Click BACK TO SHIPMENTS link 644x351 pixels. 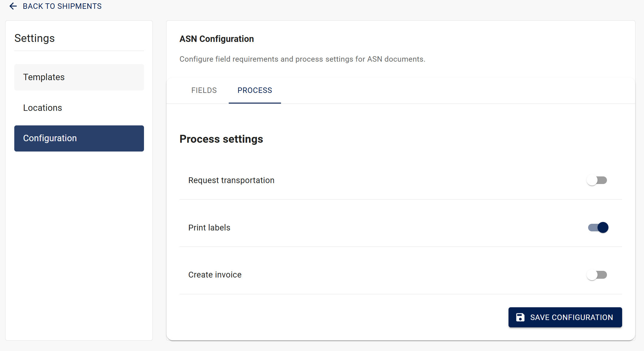pyautogui.click(x=62, y=6)
